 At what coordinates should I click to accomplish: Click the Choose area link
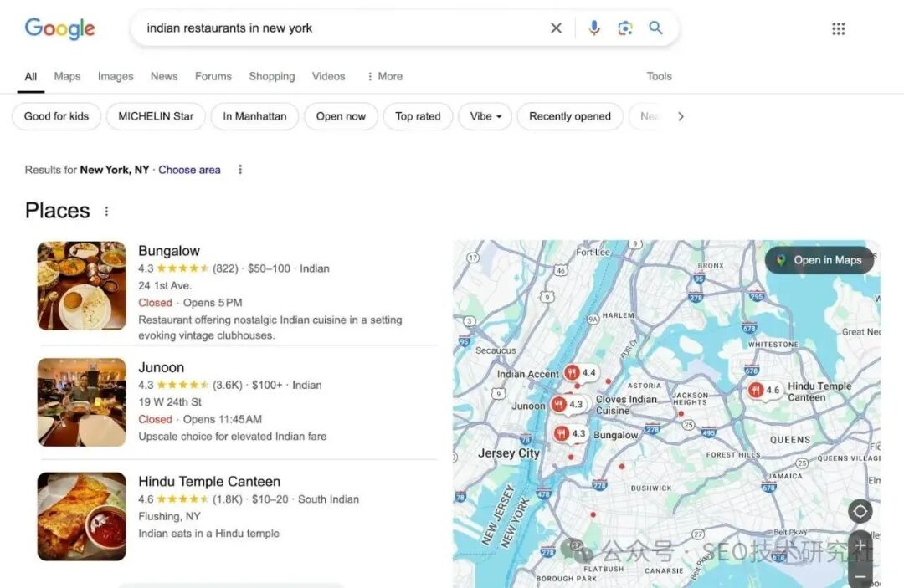tap(189, 170)
